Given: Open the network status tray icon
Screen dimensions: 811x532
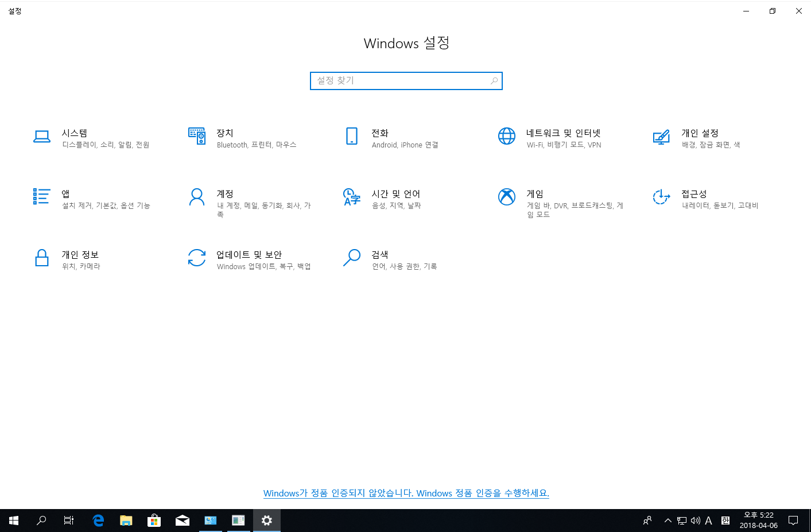Looking at the screenshot, I should pyautogui.click(x=681, y=521).
